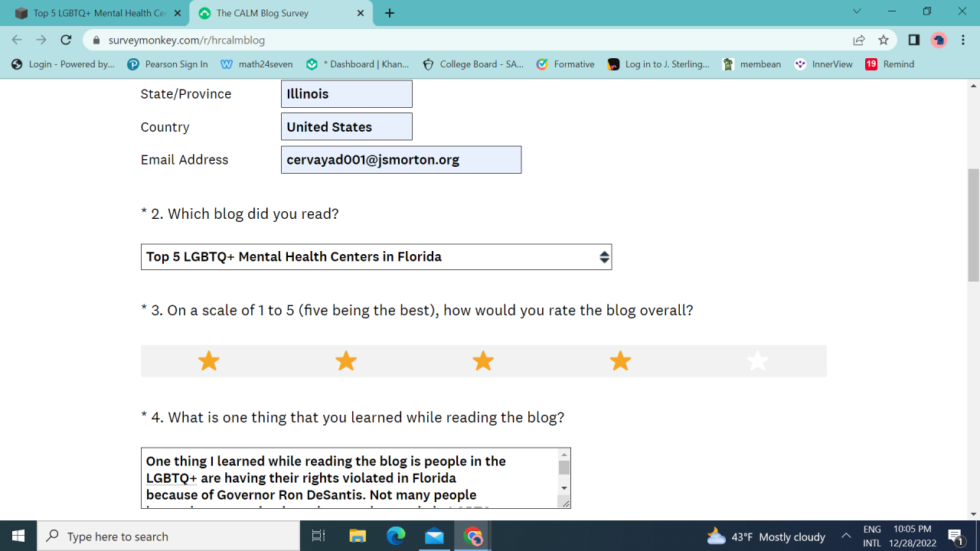Image resolution: width=980 pixels, height=551 pixels.
Task: Open File Explorer from taskbar
Action: [x=358, y=536]
